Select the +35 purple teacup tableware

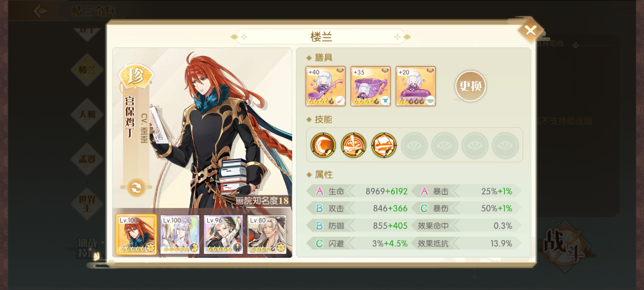click(x=371, y=86)
